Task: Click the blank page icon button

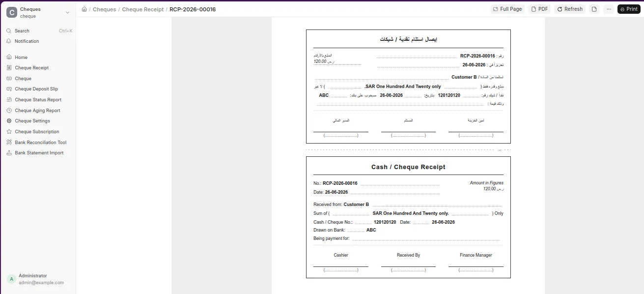Action: [x=594, y=9]
